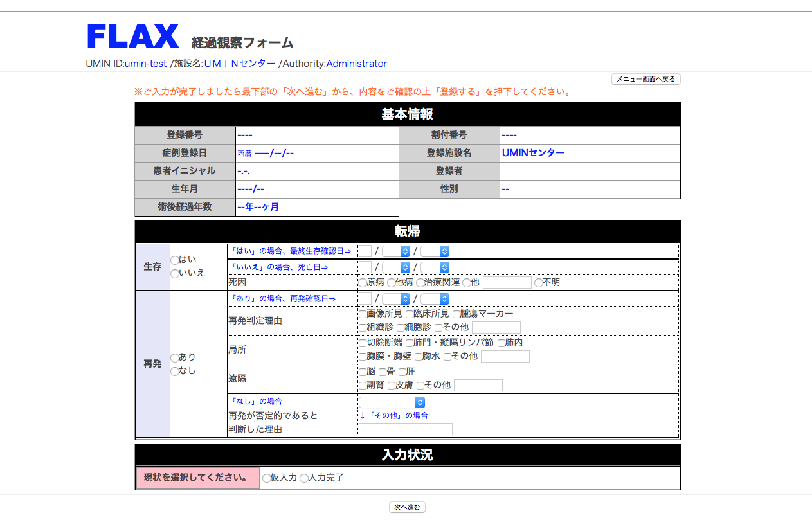This screenshot has width=812, height=520.
Task: Click year field for death date
Action: point(365,267)
